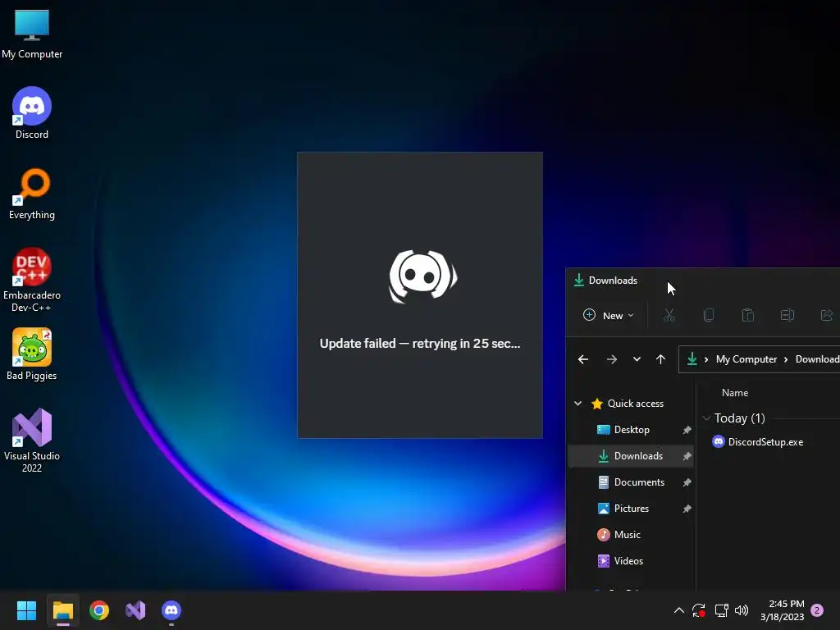The height and width of the screenshot is (630, 840).
Task: Launch Discord from desktop shortcut
Action: click(32, 113)
